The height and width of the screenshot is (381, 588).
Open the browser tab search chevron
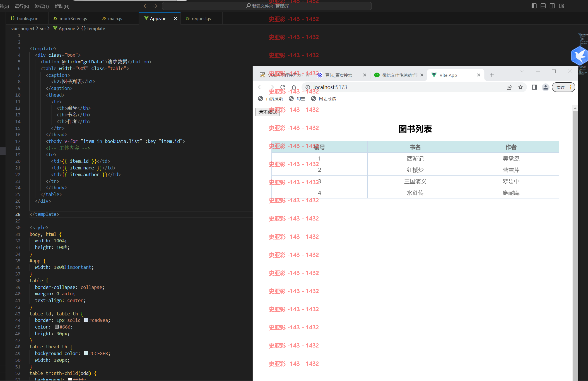522,71
